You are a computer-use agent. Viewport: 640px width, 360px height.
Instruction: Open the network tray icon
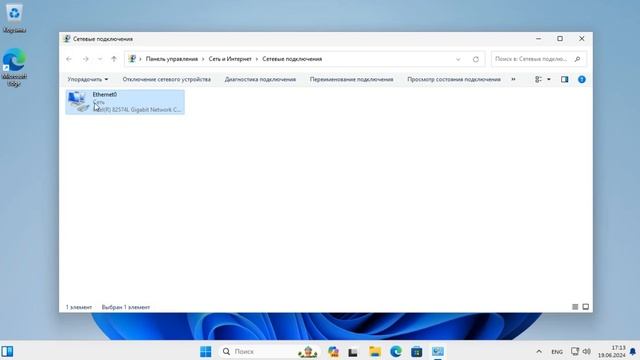coord(575,351)
